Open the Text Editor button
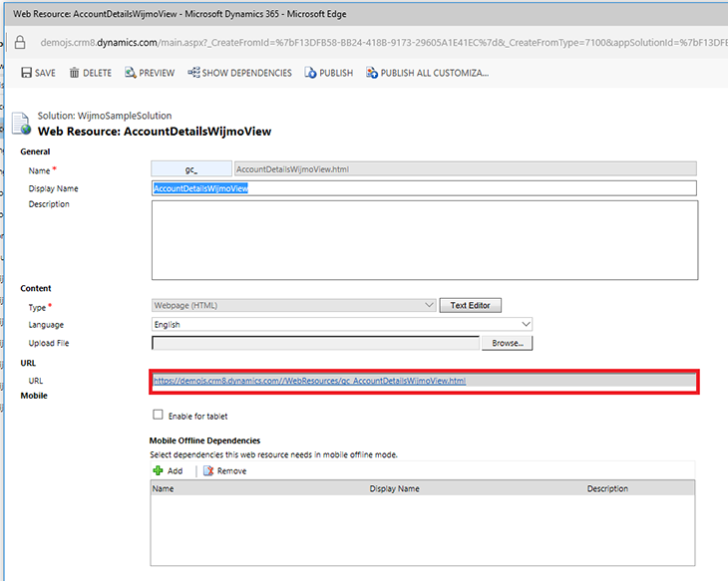The width and height of the screenshot is (728, 581). (x=470, y=305)
